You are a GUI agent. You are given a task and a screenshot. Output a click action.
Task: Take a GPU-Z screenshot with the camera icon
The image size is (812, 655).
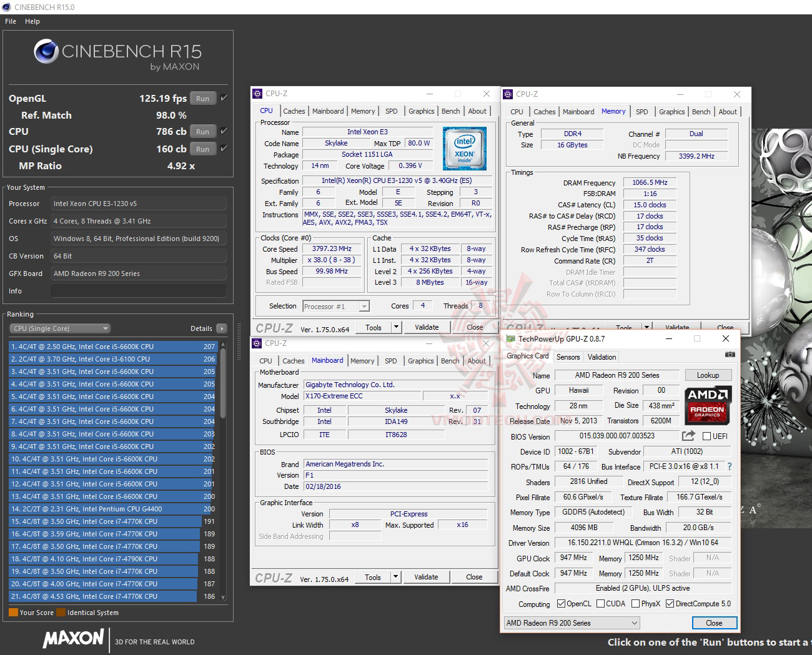pos(730,355)
